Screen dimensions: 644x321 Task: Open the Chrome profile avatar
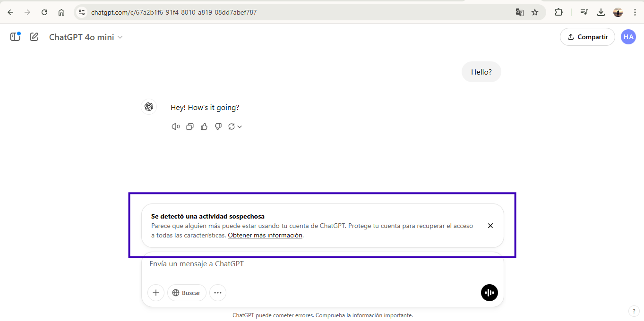pyautogui.click(x=618, y=12)
